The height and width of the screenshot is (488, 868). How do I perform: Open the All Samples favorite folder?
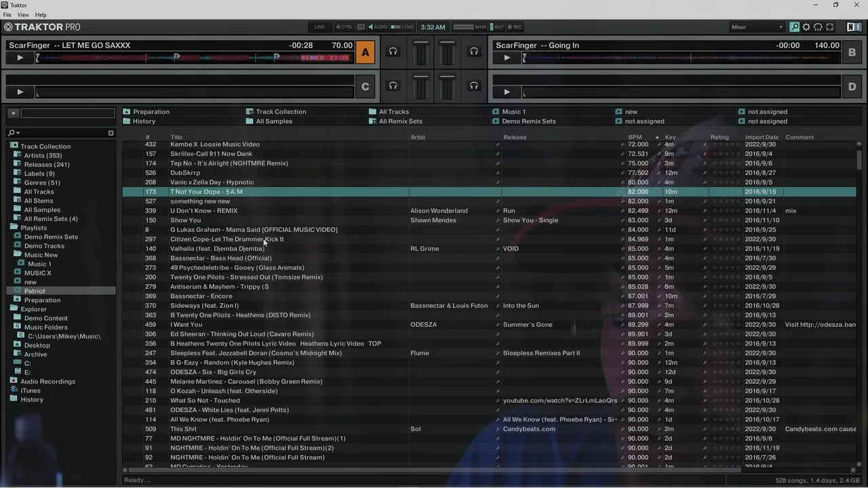pos(269,121)
